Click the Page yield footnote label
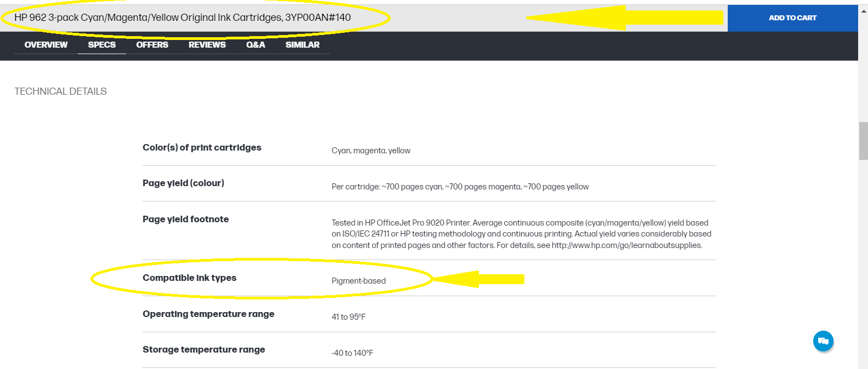This screenshot has height=369, width=868. (186, 220)
